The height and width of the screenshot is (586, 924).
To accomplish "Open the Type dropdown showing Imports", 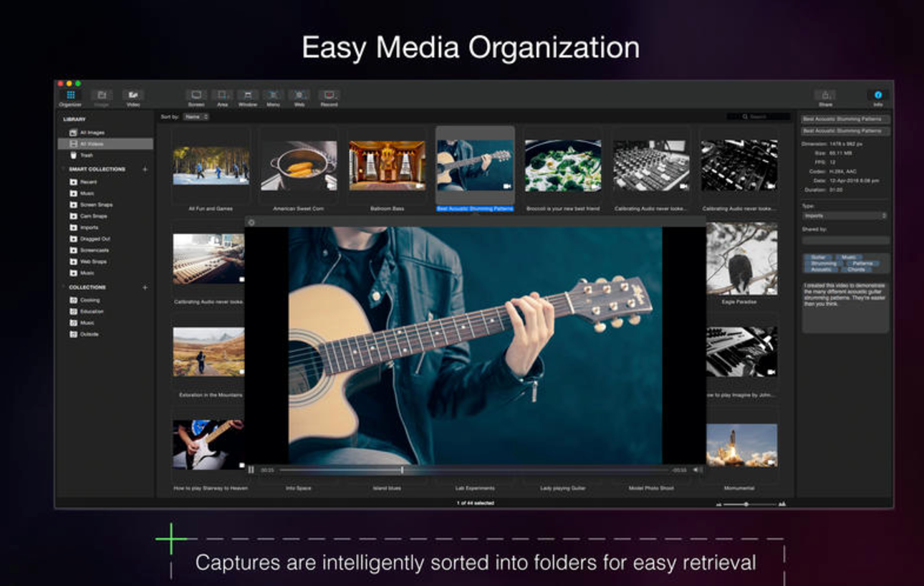I will click(845, 215).
